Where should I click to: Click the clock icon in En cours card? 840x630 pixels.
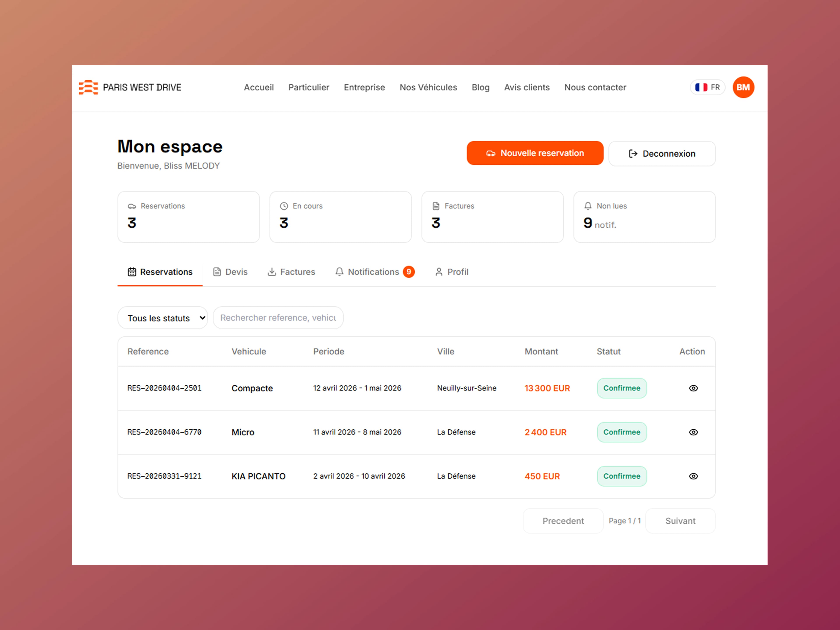tap(284, 206)
